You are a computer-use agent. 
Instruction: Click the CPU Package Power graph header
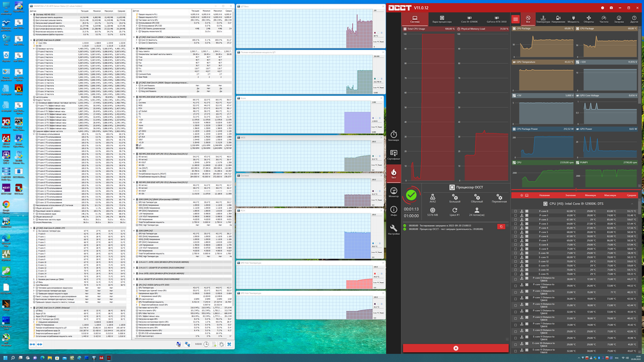click(x=543, y=129)
